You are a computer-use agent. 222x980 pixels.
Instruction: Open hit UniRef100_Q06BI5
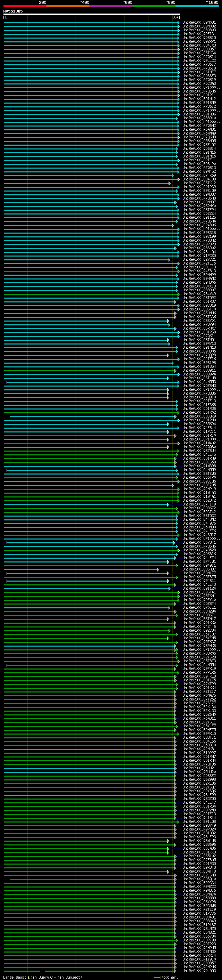[199, 38]
